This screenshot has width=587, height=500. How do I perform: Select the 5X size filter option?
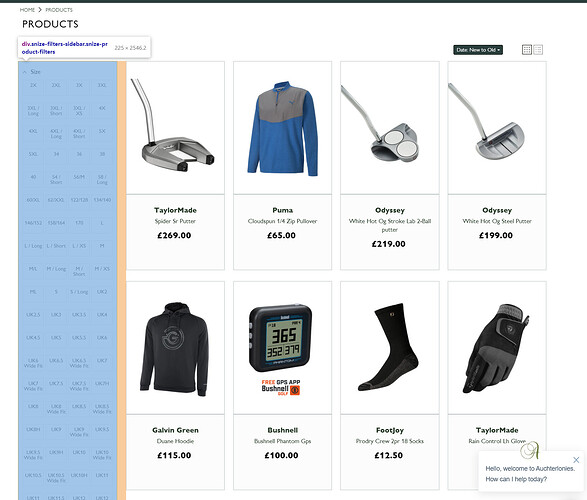click(102, 131)
